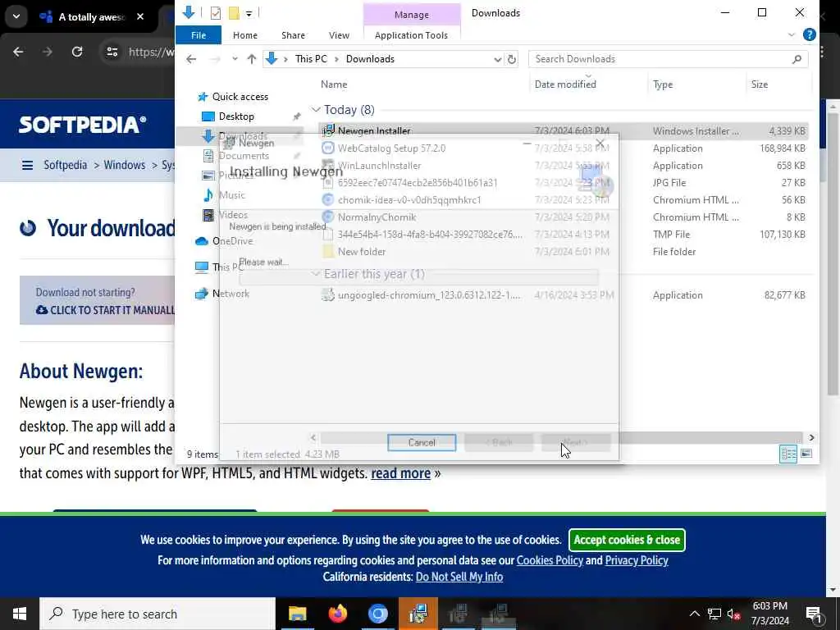Screen dimensions: 840x630
Task: Open the File tab in Explorer ribbon
Action: (199, 35)
